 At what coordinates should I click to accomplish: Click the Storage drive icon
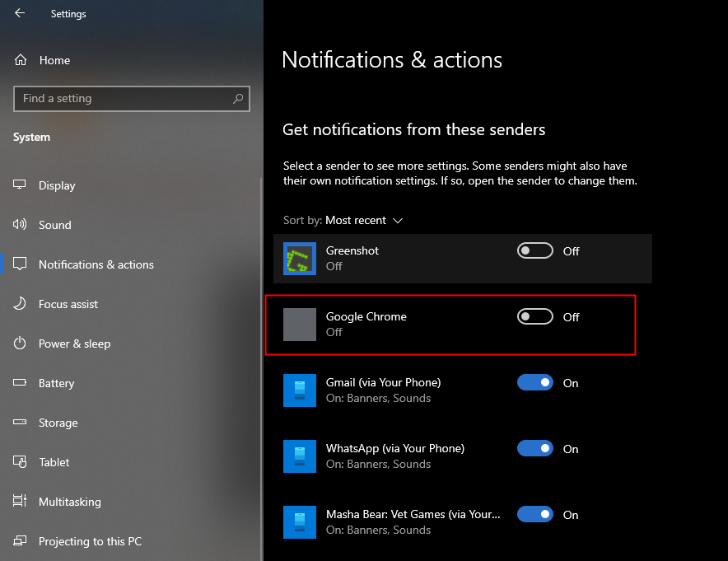20,422
